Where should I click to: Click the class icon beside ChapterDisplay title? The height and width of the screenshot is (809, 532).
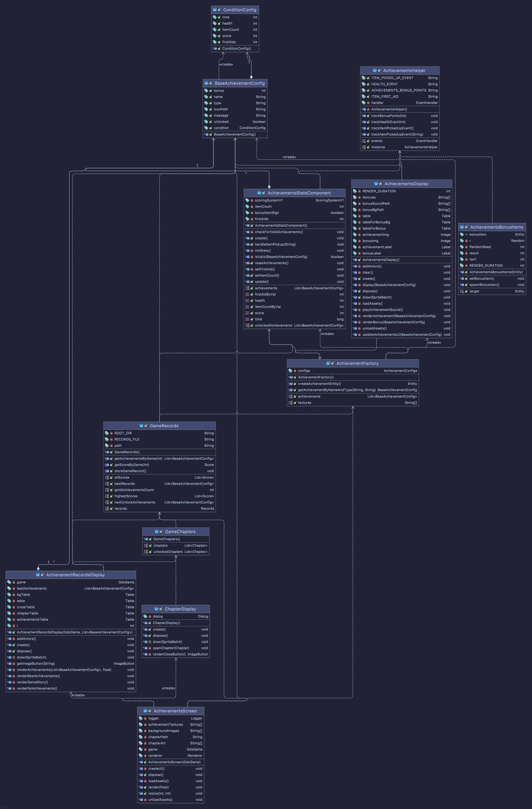click(x=156, y=609)
